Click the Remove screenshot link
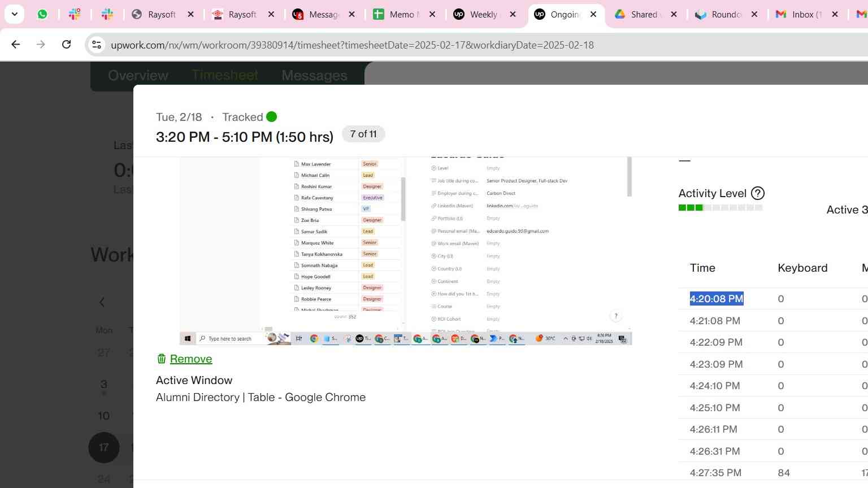 tap(191, 359)
